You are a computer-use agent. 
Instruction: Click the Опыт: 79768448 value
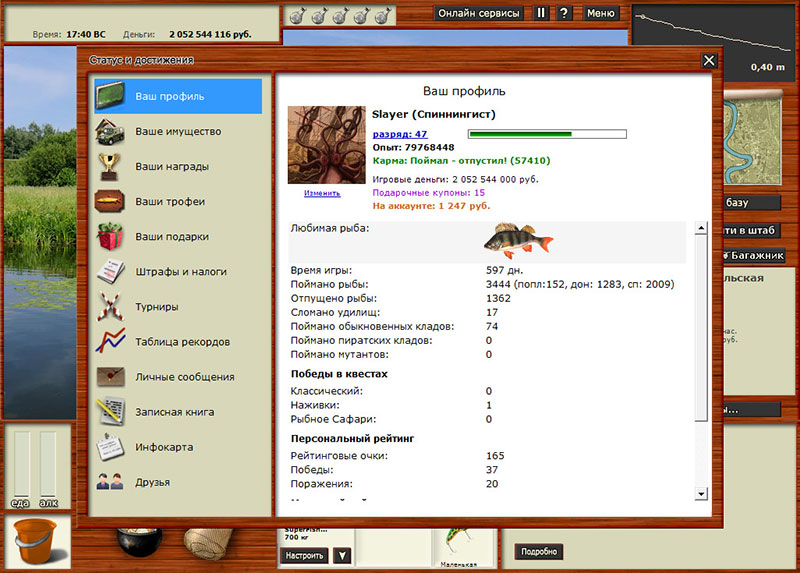pyautogui.click(x=413, y=147)
